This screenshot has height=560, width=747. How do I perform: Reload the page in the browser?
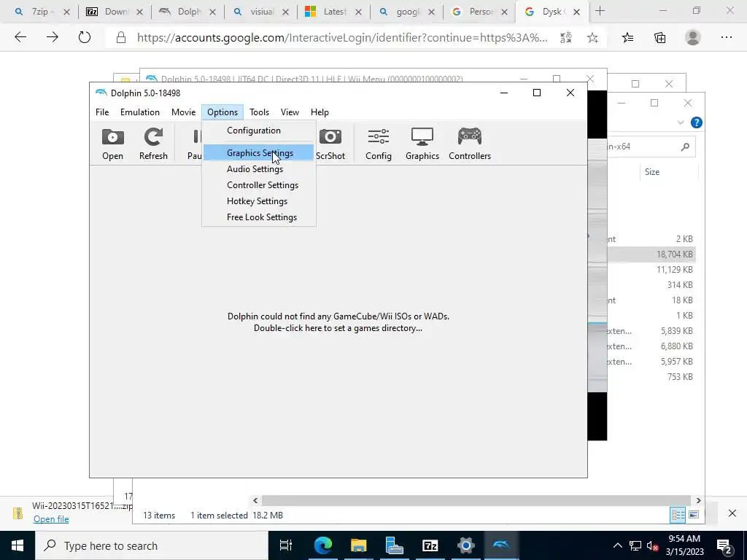tap(85, 37)
